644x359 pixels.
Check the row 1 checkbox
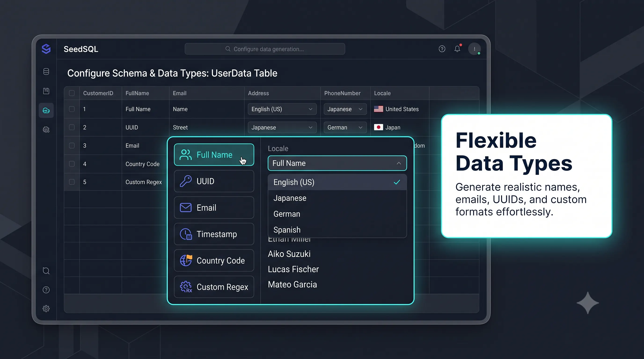pyautogui.click(x=72, y=109)
